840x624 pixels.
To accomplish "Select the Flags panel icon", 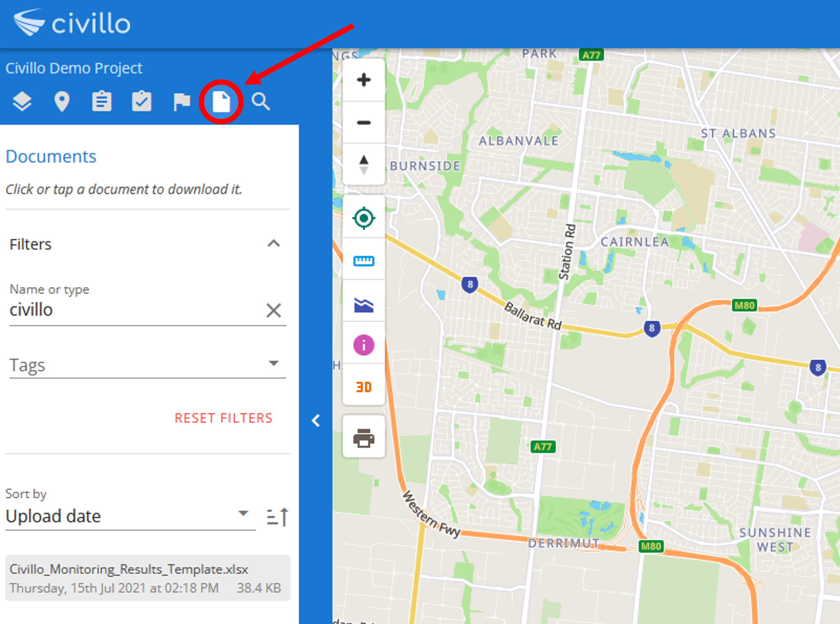I will [x=180, y=101].
